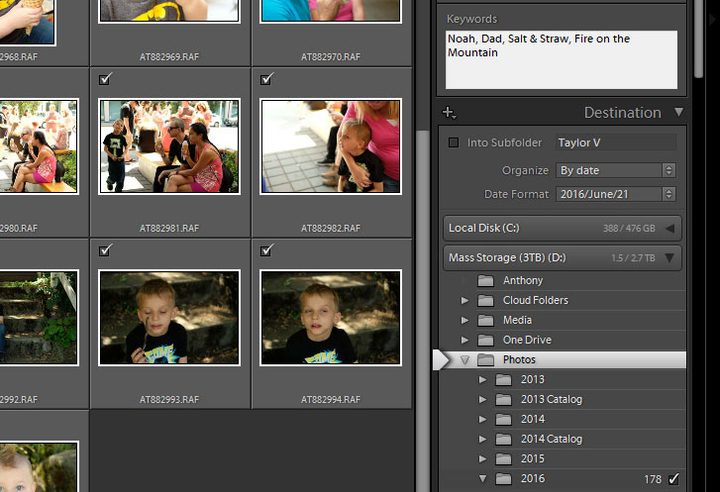Screen dimensions: 720x492
Task: Expand the 2015 folder
Action: click(483, 458)
